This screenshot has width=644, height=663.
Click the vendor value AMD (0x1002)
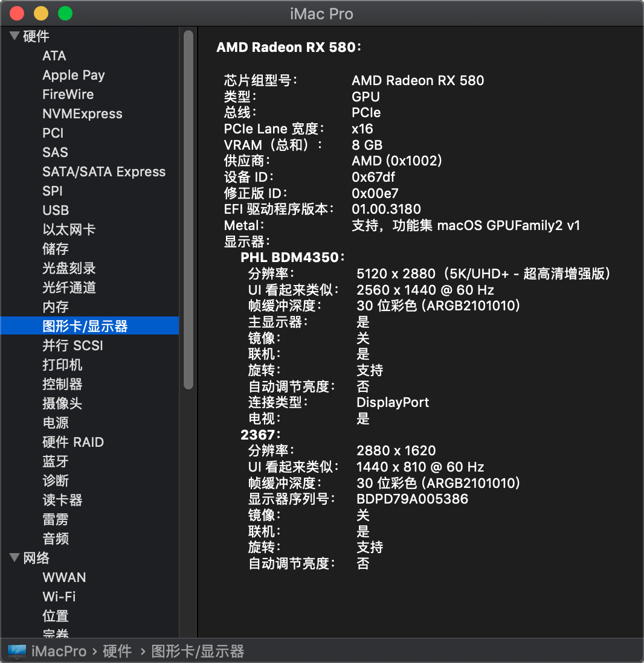click(397, 161)
